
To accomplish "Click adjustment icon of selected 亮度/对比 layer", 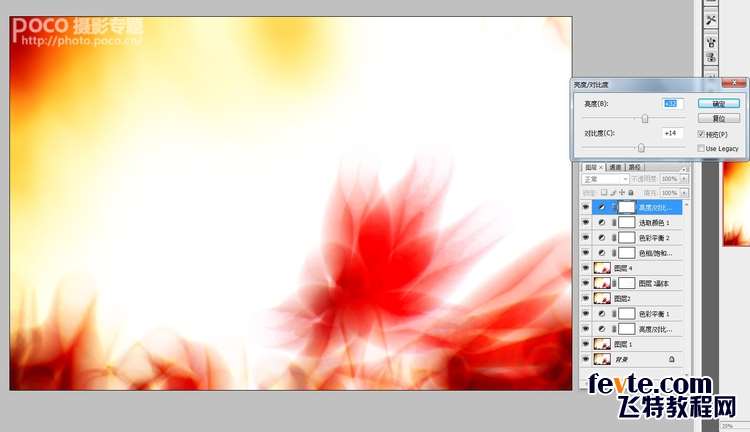I will click(602, 207).
